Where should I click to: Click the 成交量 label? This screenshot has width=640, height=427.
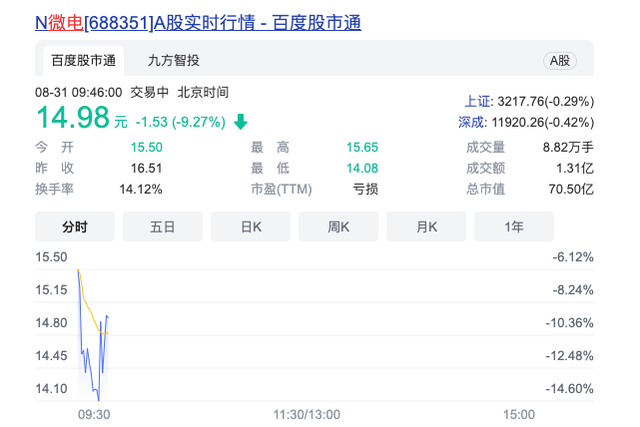(x=486, y=147)
